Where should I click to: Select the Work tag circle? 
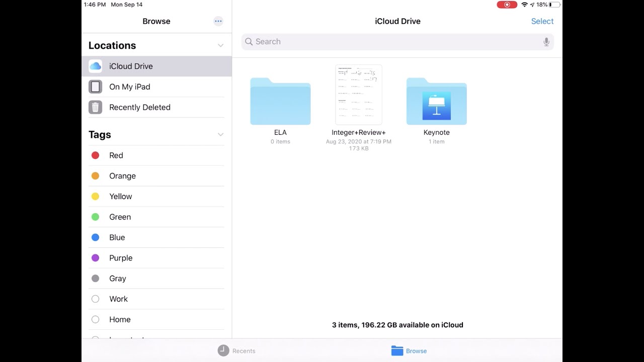click(x=95, y=299)
